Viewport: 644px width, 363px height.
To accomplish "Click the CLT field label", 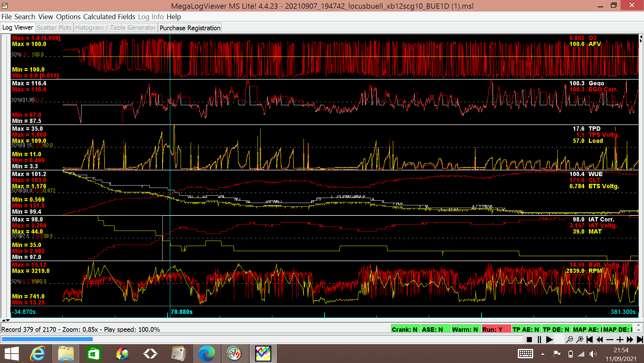I will point(594,180).
